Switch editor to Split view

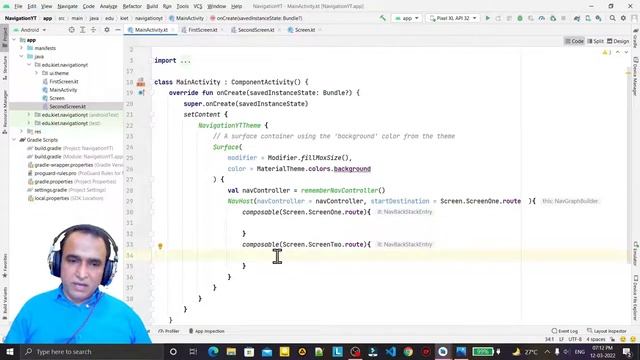pos(596,41)
